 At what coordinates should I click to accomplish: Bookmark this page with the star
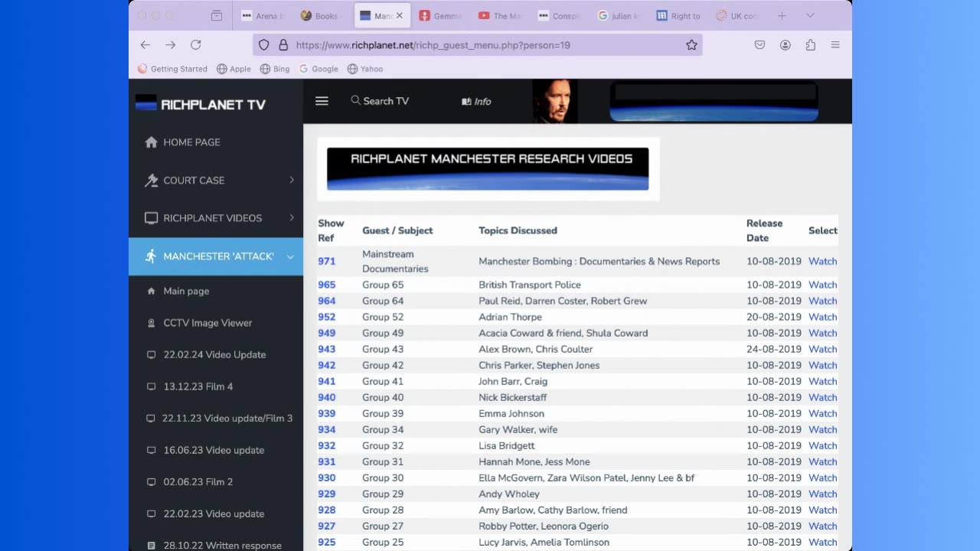tap(691, 45)
